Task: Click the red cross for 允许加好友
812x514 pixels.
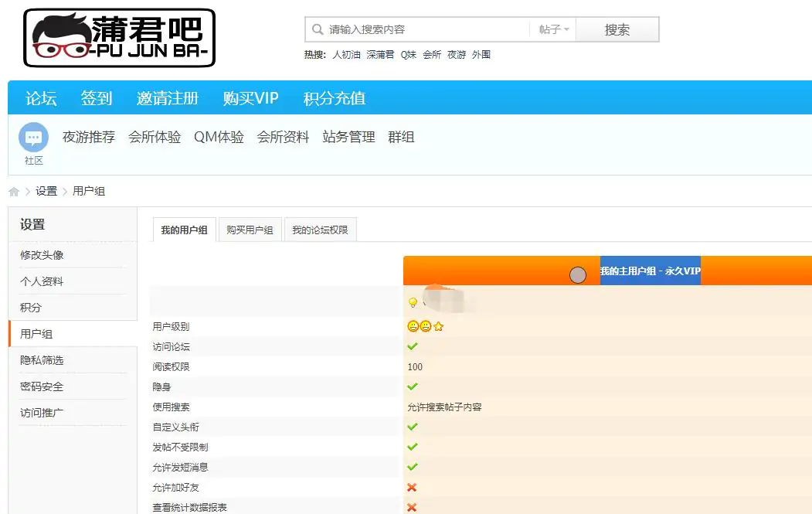Action: point(412,487)
